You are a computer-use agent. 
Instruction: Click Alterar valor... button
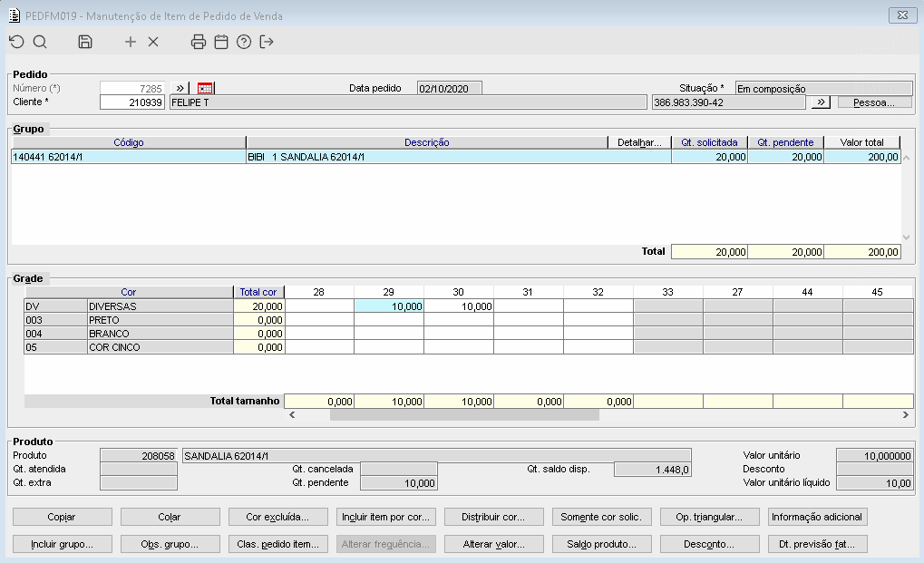493,544
